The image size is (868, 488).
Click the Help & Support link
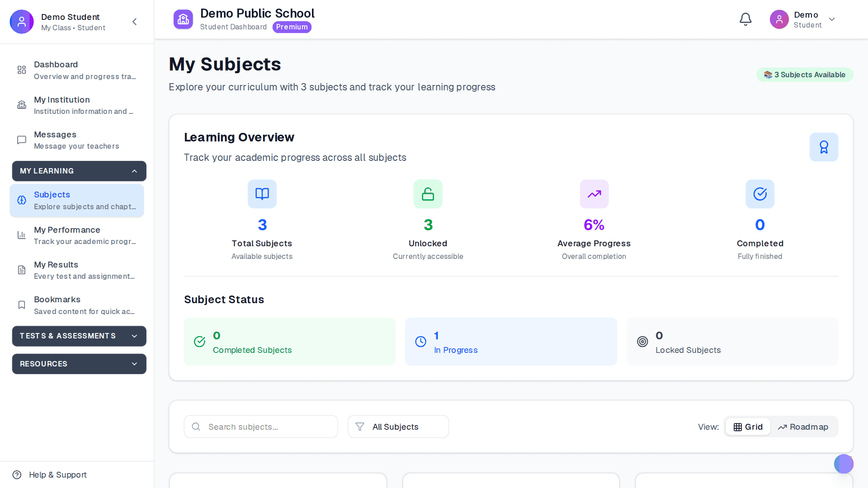pos(58,474)
